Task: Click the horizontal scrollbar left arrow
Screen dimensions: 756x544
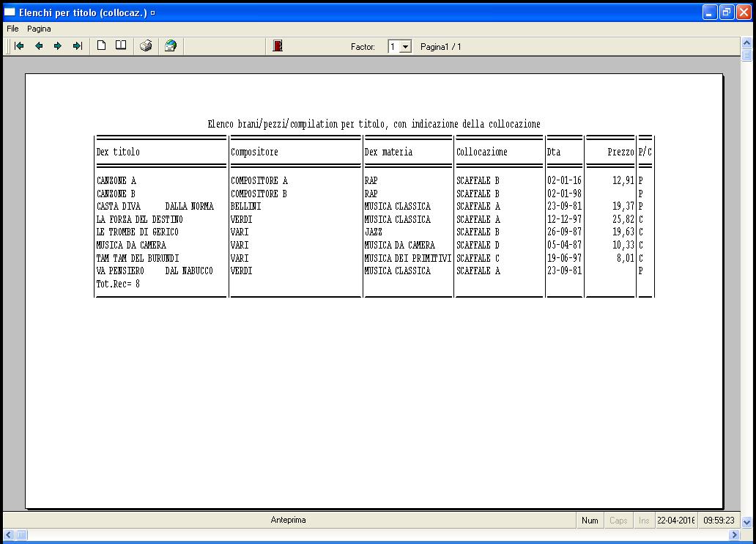Action: click(x=9, y=534)
